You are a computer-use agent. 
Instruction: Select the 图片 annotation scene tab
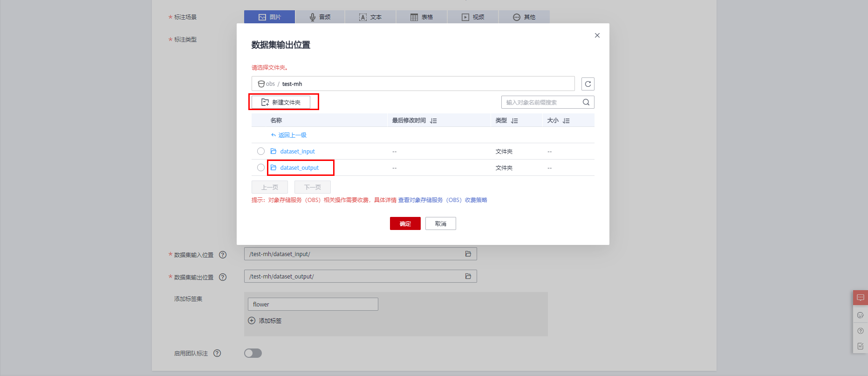269,17
